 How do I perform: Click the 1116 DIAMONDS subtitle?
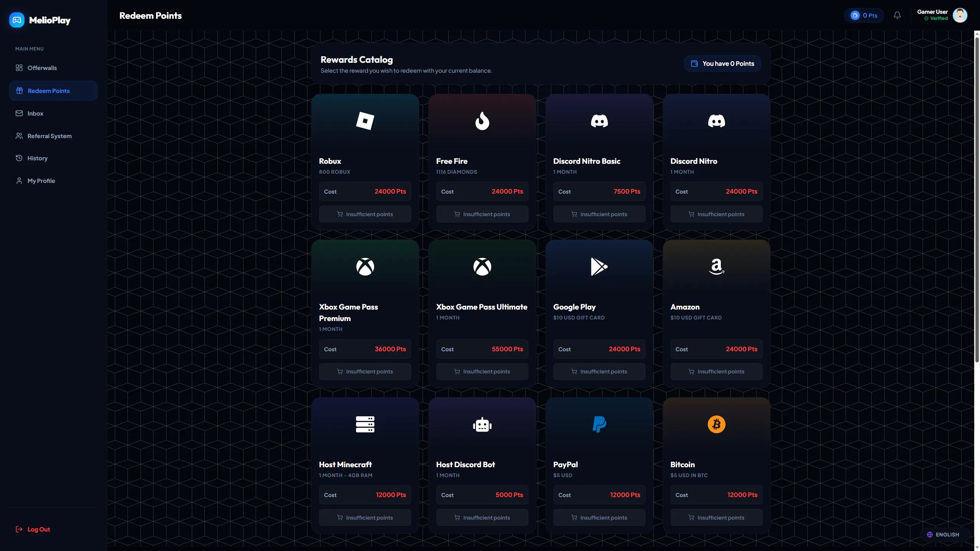tap(456, 172)
